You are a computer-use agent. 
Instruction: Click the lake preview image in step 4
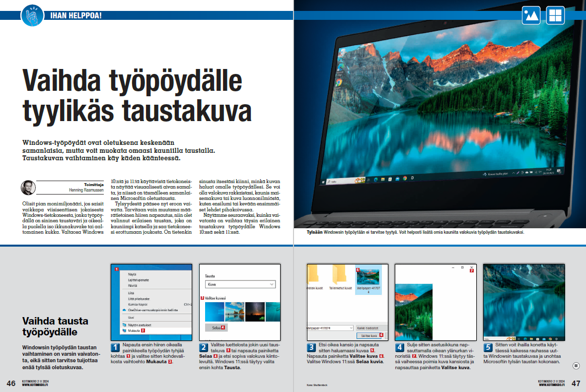pyautogui.click(x=414, y=312)
